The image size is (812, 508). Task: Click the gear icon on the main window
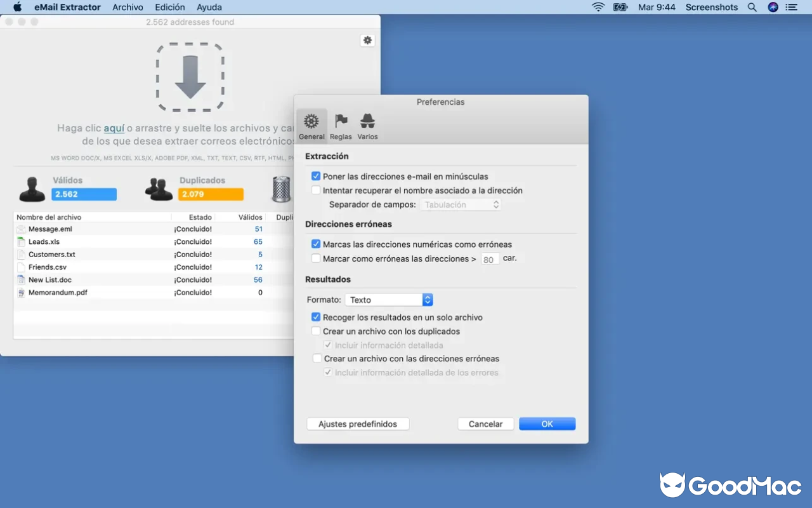click(x=367, y=39)
